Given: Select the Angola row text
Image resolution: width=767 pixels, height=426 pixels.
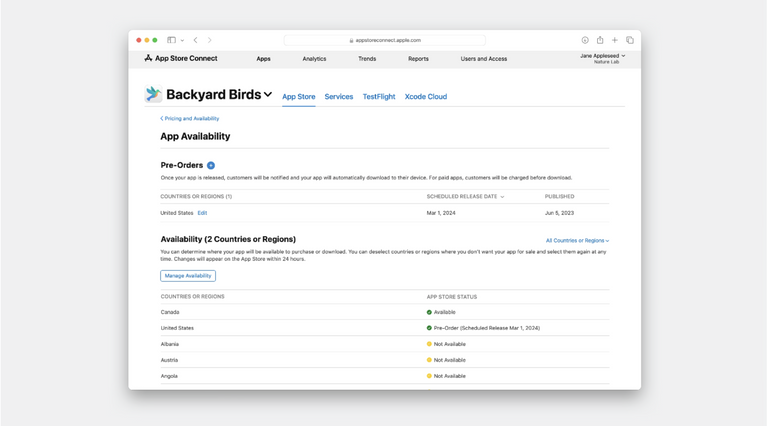Looking at the screenshot, I should (x=169, y=376).
